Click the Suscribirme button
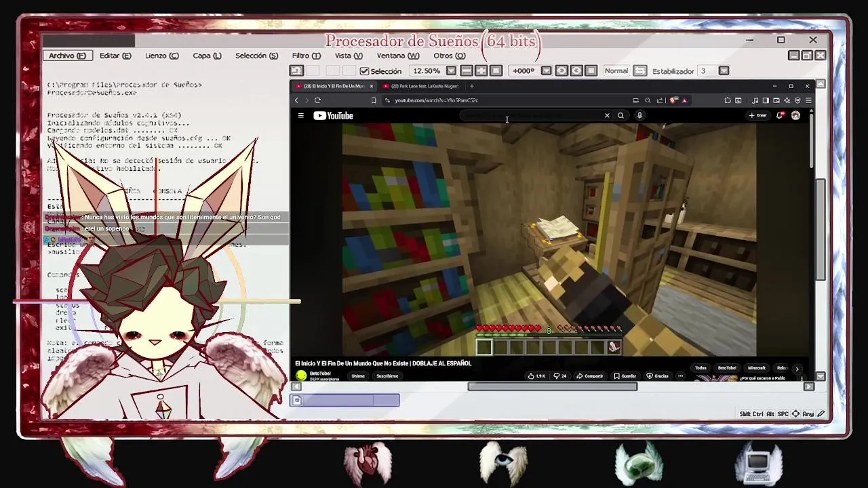 (x=387, y=376)
